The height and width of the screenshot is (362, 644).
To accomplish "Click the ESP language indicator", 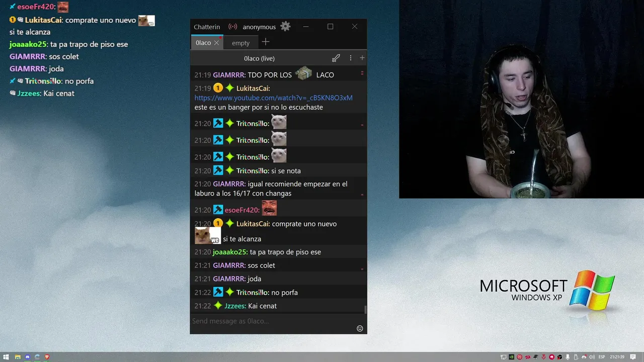I will coord(602,357).
